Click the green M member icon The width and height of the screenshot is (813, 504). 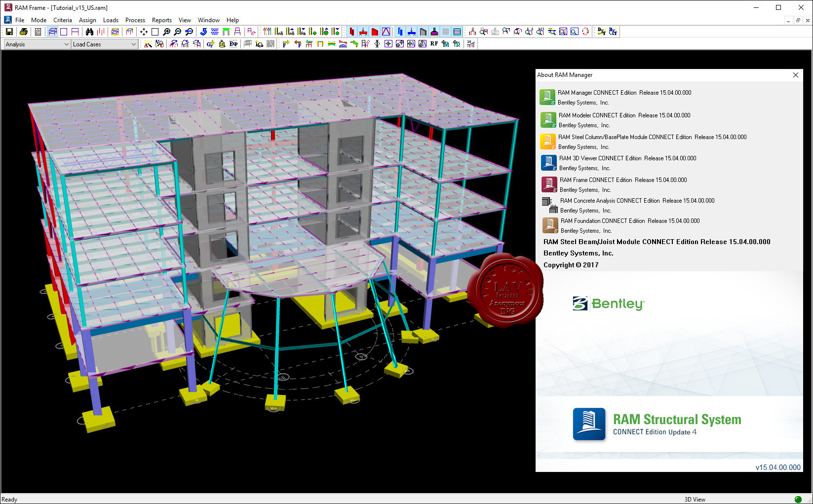445,44
